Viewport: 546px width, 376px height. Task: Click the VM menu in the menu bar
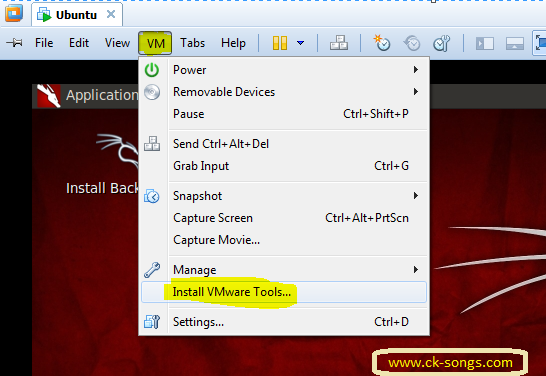click(x=155, y=43)
